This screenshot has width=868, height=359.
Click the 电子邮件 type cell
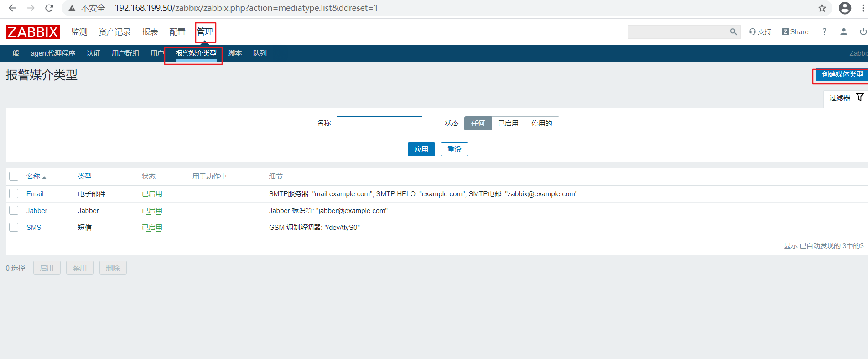pos(92,194)
